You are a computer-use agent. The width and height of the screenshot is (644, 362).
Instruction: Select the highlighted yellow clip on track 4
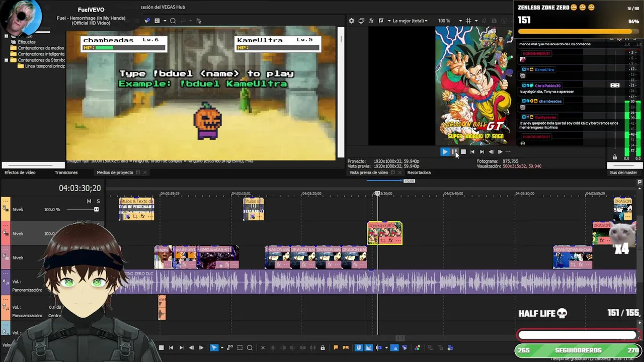point(384,233)
